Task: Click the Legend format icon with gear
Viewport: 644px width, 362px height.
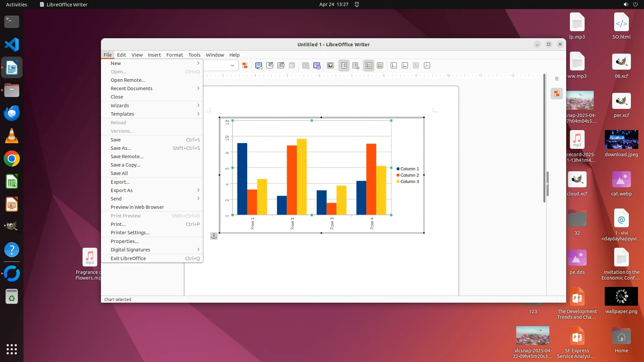Action: click(356, 66)
